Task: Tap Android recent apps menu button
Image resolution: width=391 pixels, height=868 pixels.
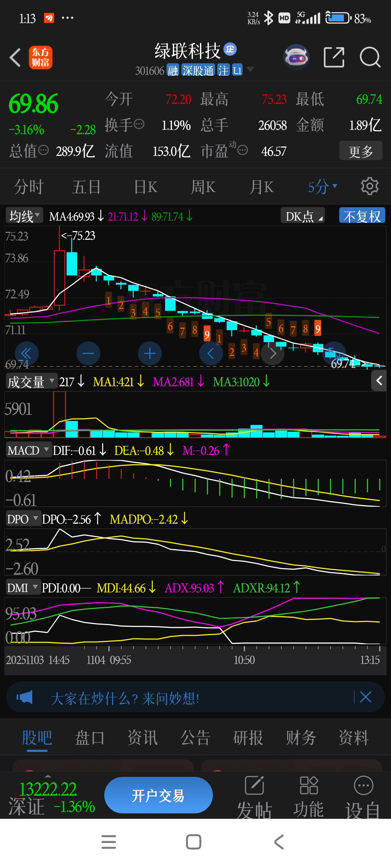Action: pos(109,842)
